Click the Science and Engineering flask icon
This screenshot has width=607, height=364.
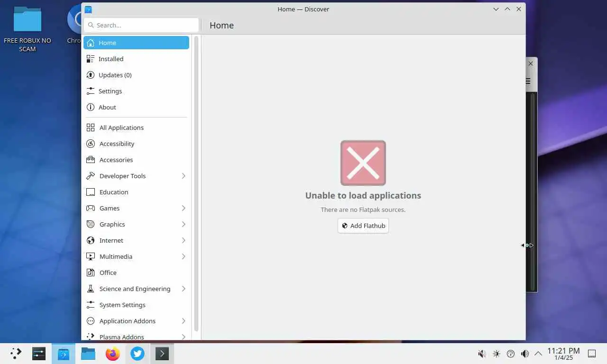[91, 289]
